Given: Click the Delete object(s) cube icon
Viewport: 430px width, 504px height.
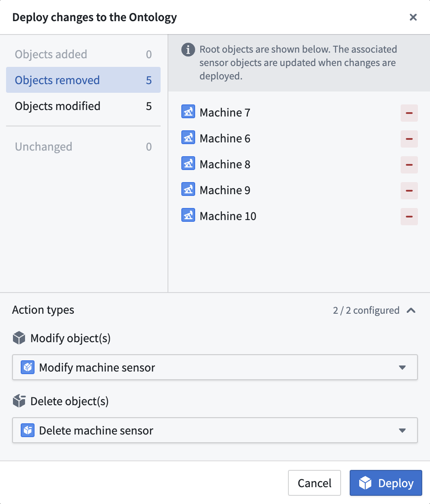Looking at the screenshot, I should tap(19, 401).
